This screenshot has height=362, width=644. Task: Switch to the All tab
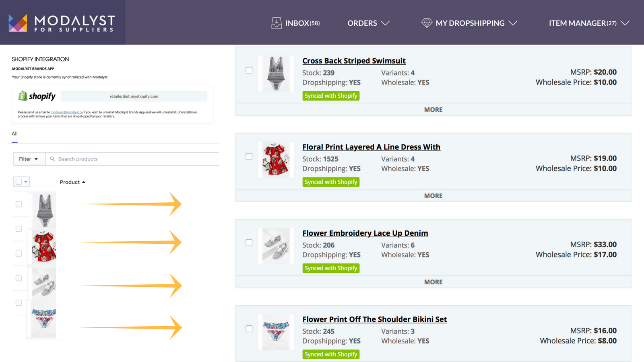[x=14, y=134]
